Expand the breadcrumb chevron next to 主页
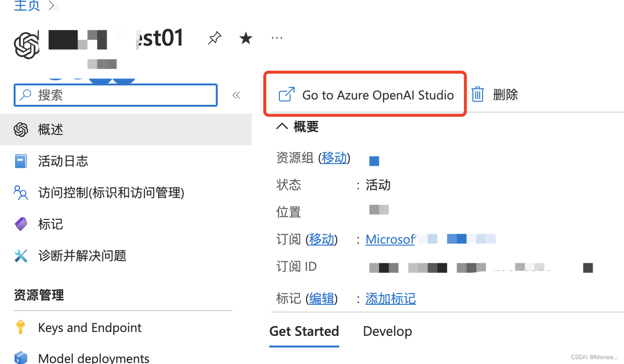This screenshot has width=624, height=364. 51,5
